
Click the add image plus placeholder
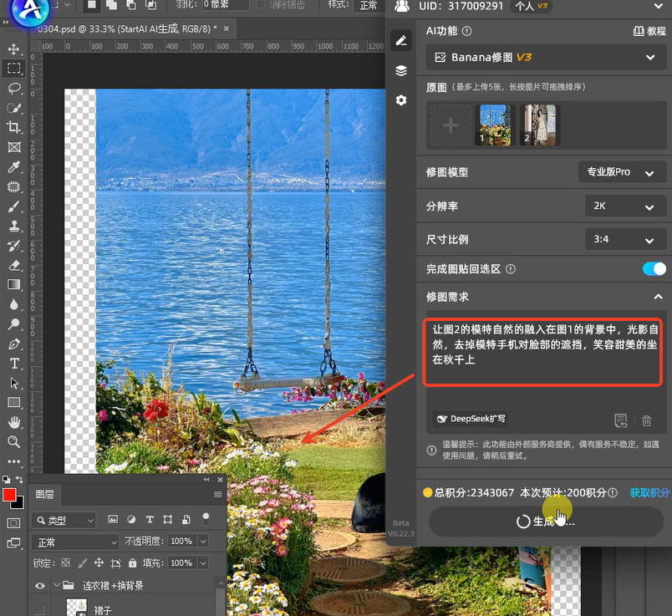pyautogui.click(x=450, y=126)
